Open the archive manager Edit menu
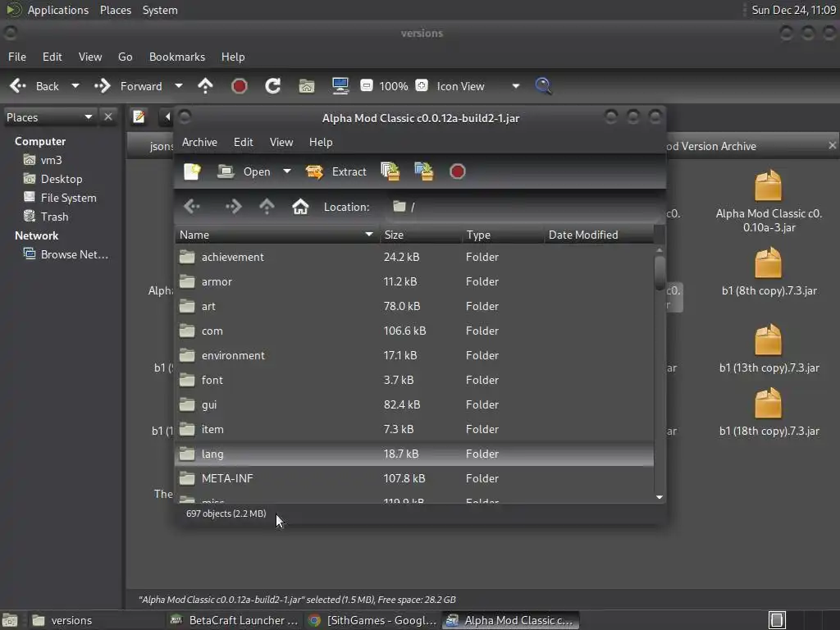The height and width of the screenshot is (630, 840). 243,142
